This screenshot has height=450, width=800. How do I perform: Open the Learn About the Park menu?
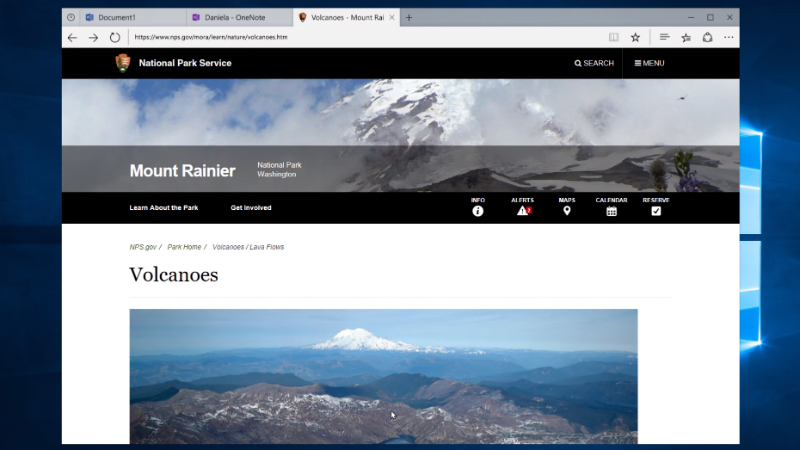pyautogui.click(x=164, y=208)
